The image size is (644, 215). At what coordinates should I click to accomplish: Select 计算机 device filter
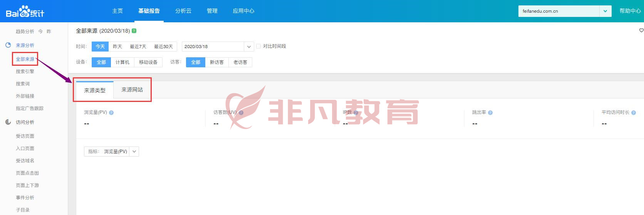coord(122,62)
